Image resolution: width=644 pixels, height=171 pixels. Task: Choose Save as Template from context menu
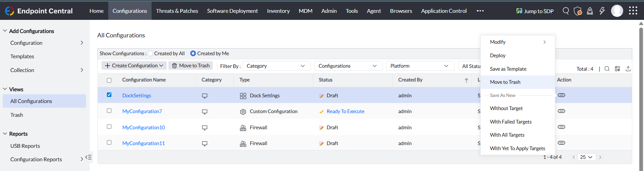tap(508, 69)
